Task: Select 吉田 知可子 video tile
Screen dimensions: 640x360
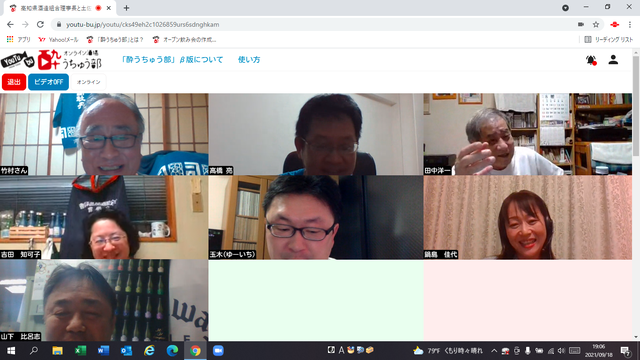Action: [104, 218]
